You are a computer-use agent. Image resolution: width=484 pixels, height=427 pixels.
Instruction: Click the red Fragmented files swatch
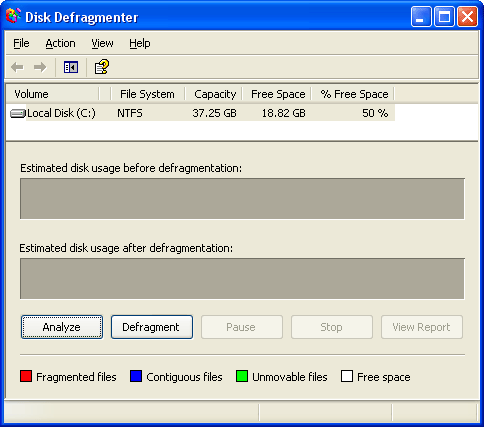pos(26,376)
